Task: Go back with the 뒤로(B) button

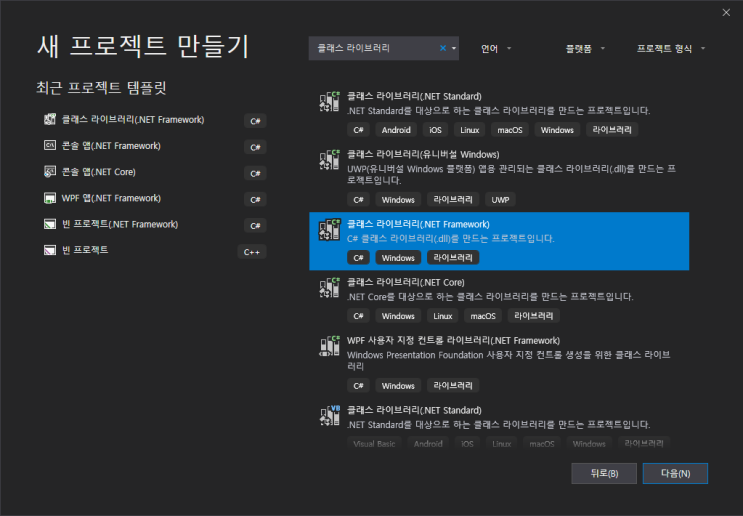Action: (x=604, y=473)
